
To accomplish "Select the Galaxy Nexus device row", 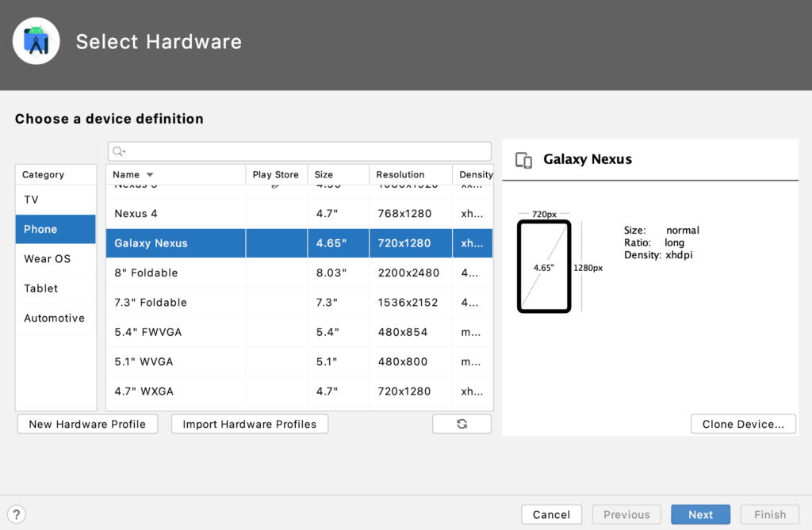I will tap(299, 243).
